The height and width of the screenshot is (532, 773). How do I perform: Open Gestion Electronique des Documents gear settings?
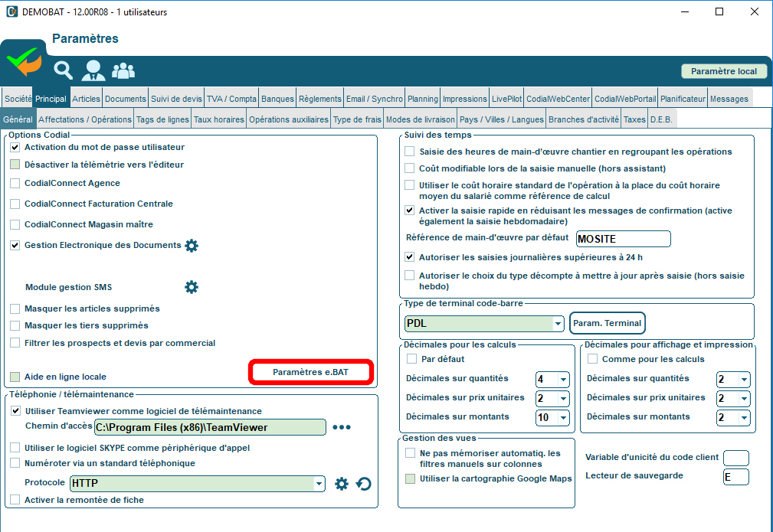coord(192,246)
